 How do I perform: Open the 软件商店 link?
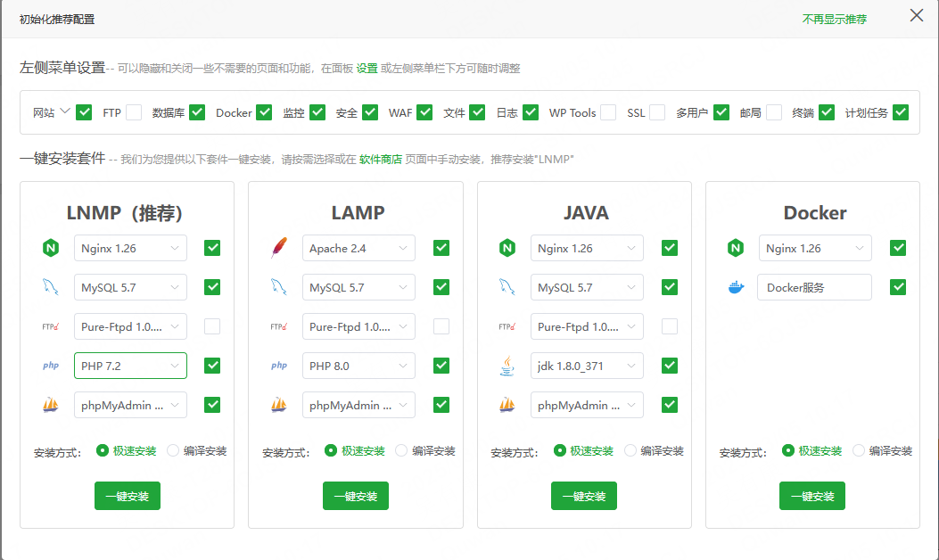pyautogui.click(x=380, y=159)
